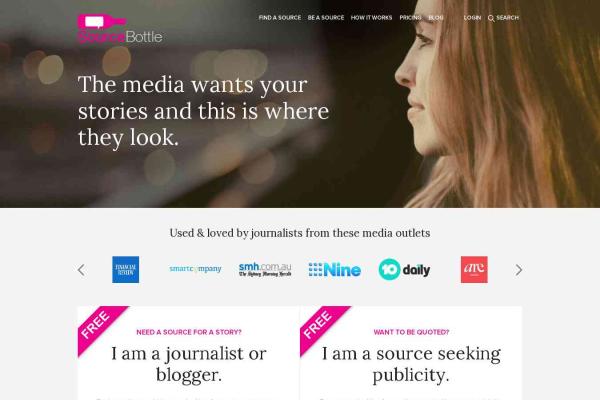Open the Pricing page
The height and width of the screenshot is (400, 600).
(x=410, y=18)
